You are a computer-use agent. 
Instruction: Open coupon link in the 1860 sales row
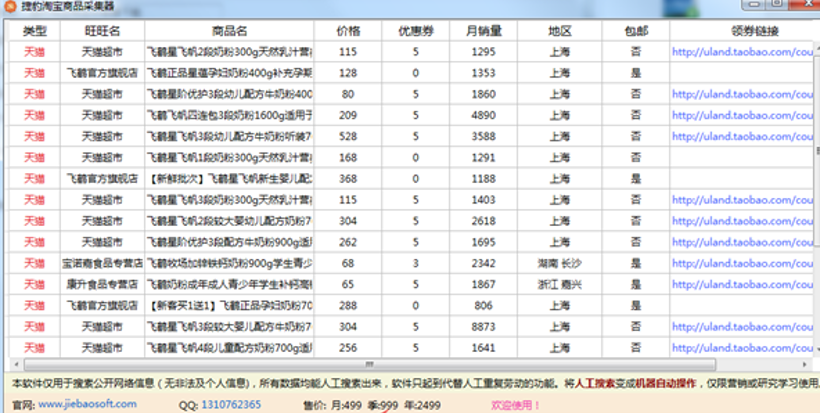[743, 94]
